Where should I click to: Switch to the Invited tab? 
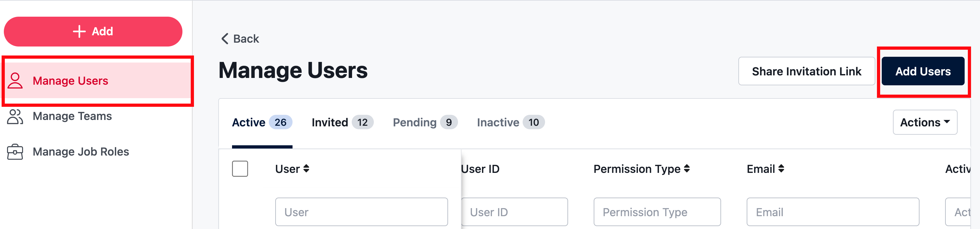tap(341, 122)
